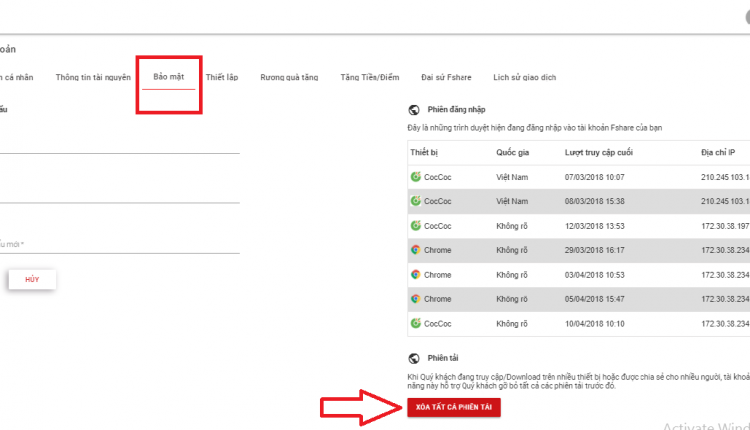
Task: Click globe icon beside Phiên tải
Action: 414,358
